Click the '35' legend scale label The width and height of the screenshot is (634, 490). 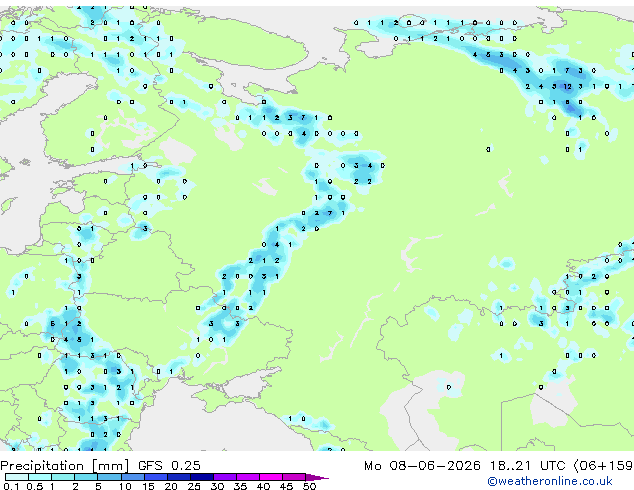pyautogui.click(x=240, y=486)
